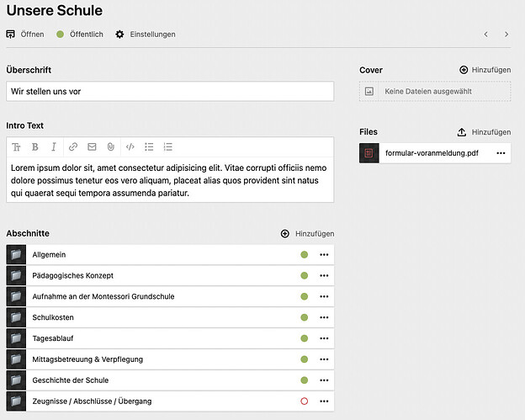This screenshot has width=525, height=420.
Task: Insert a numbered list in Intro Text
Action: point(167,146)
